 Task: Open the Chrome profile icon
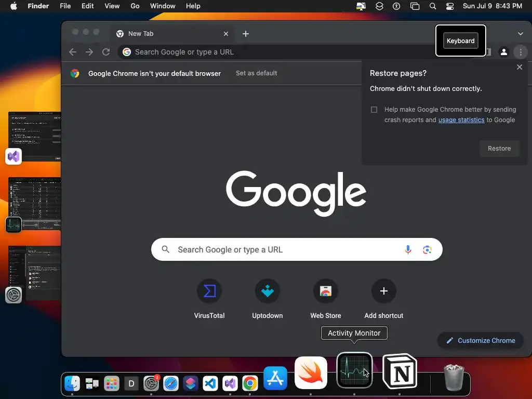pyautogui.click(x=504, y=52)
